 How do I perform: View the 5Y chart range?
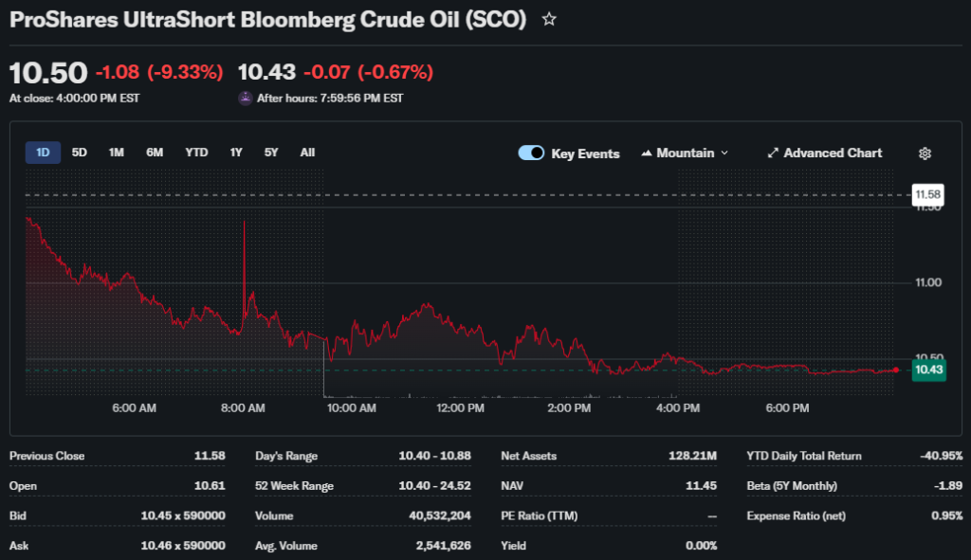[x=271, y=153]
